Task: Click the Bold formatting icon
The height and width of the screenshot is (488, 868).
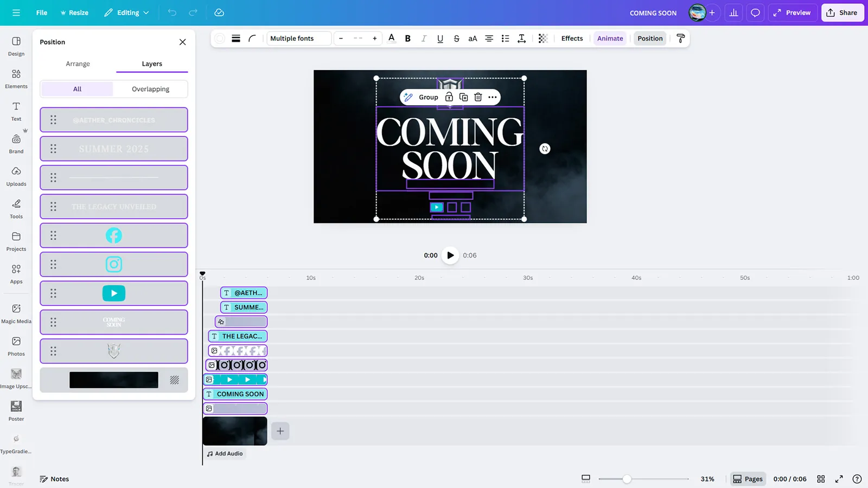Action: coord(407,38)
